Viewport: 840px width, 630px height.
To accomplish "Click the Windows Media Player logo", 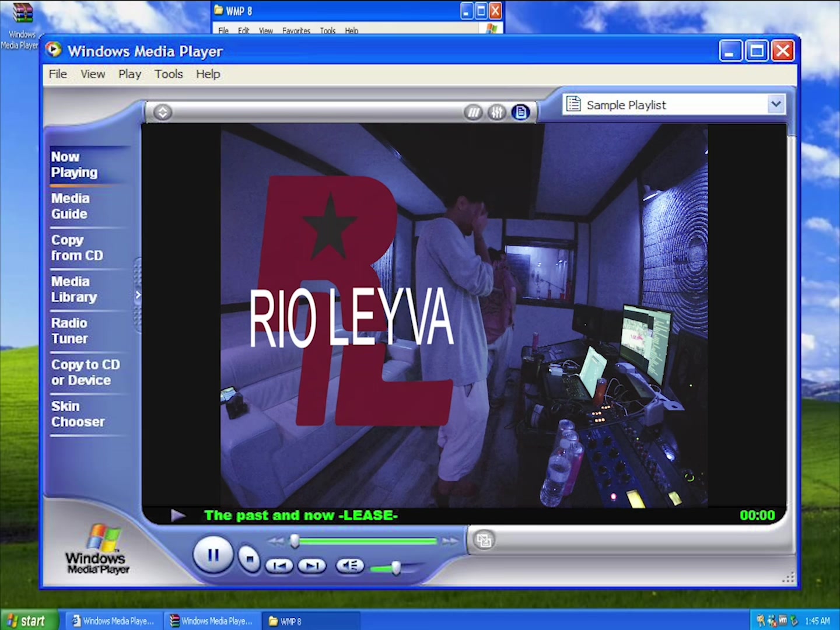I will coord(97,549).
